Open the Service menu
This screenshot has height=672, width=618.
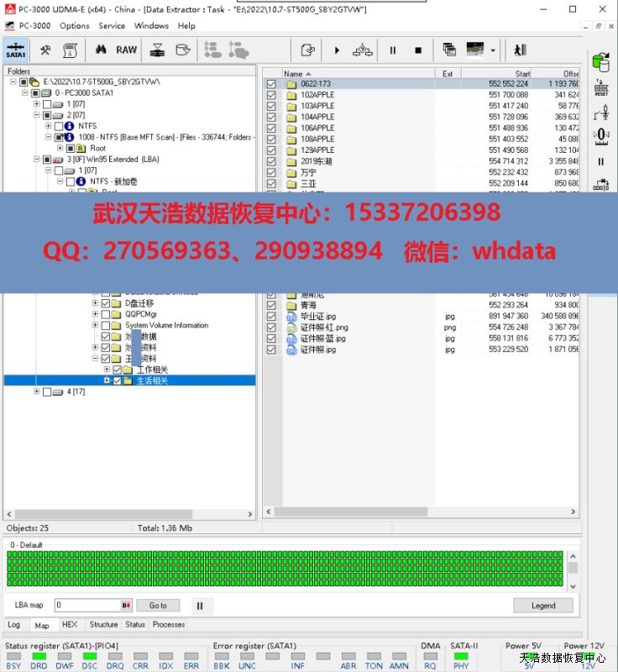pos(112,26)
